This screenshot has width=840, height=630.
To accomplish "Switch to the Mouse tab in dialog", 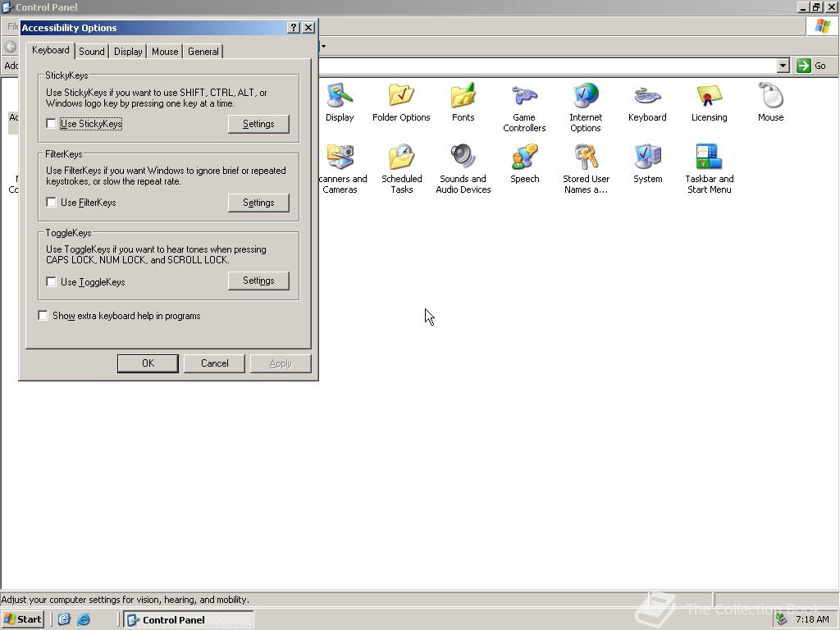I will tap(164, 52).
